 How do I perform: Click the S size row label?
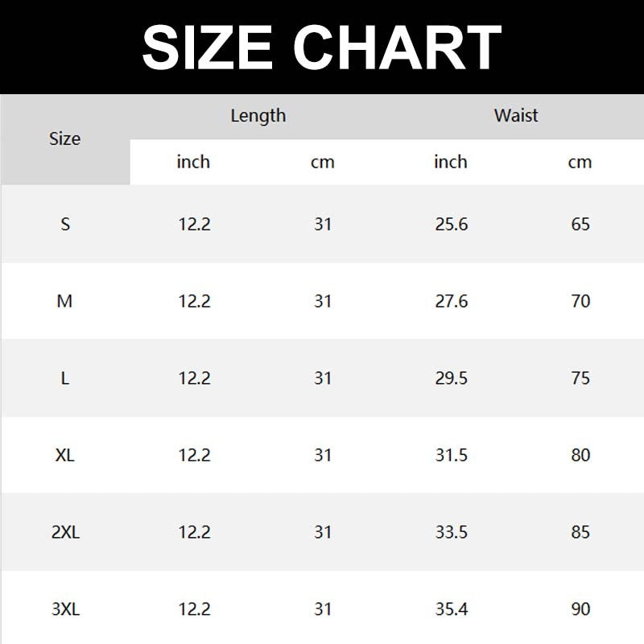point(65,224)
